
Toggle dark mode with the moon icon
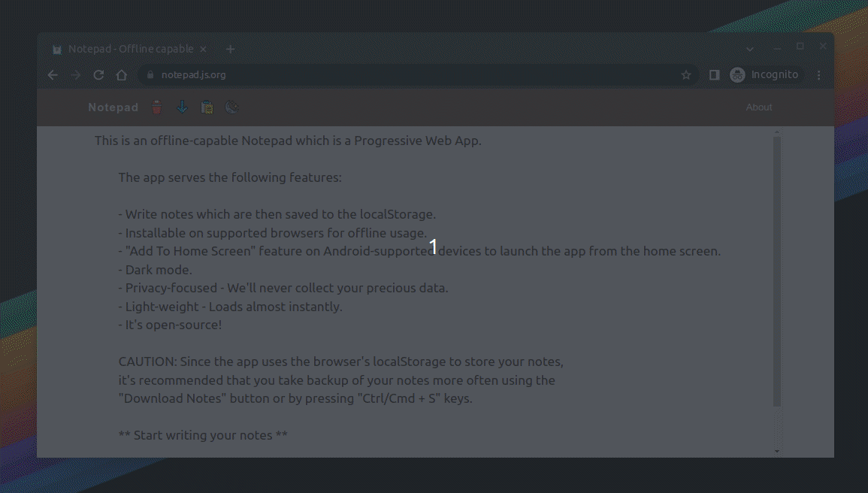coord(232,107)
